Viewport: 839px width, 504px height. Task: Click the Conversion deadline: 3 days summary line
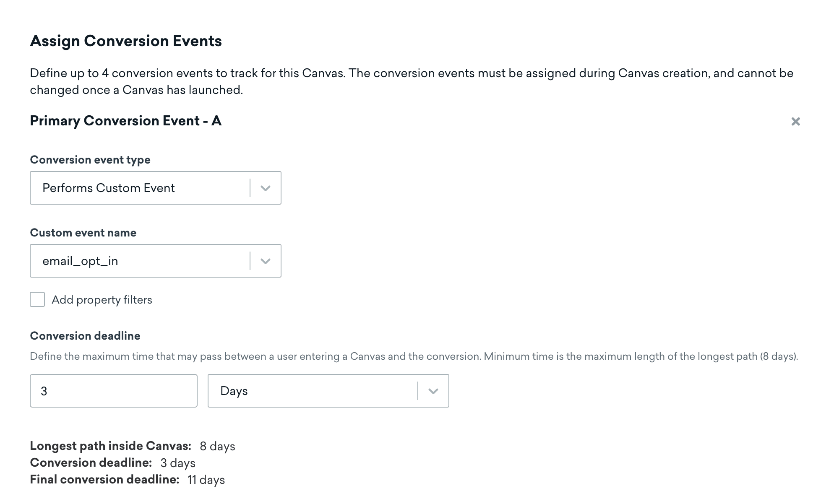click(x=112, y=463)
